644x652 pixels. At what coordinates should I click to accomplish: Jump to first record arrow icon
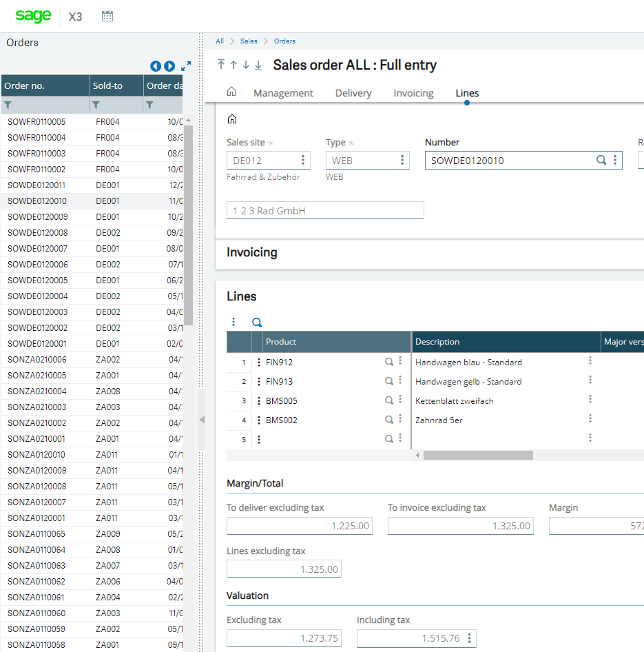point(221,65)
